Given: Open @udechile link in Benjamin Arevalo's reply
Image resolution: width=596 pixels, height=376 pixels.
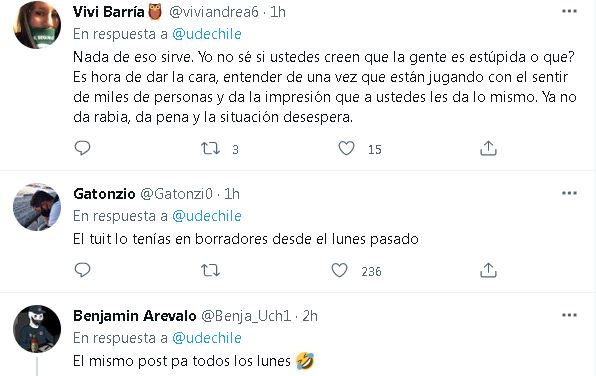Looking at the screenshot, I should coord(207,338).
